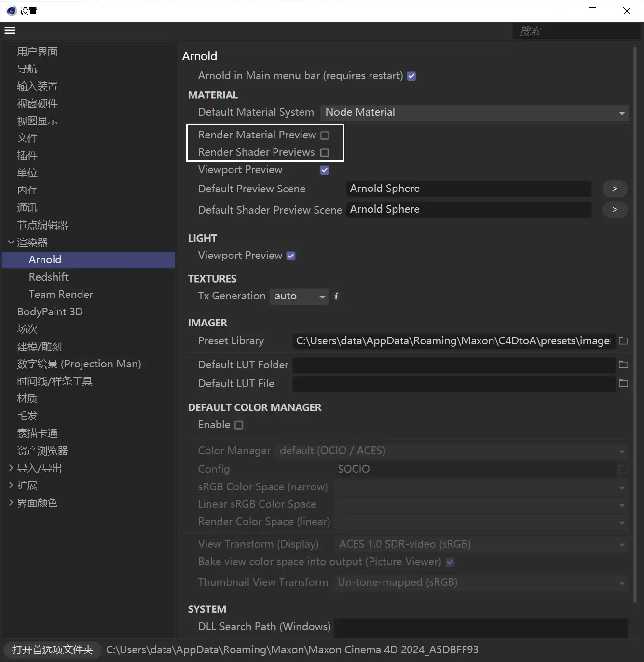Click the Default LUT File input field
This screenshot has width=644, height=662.
pos(453,384)
